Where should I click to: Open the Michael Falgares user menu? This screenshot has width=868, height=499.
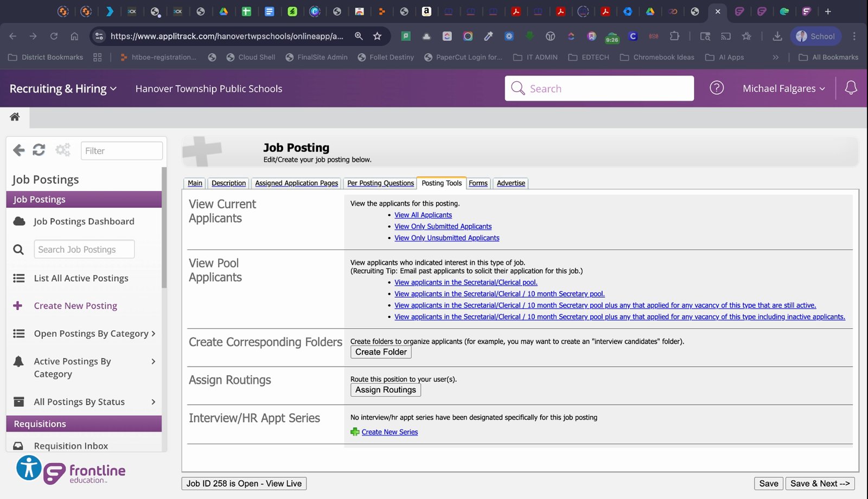click(x=783, y=88)
